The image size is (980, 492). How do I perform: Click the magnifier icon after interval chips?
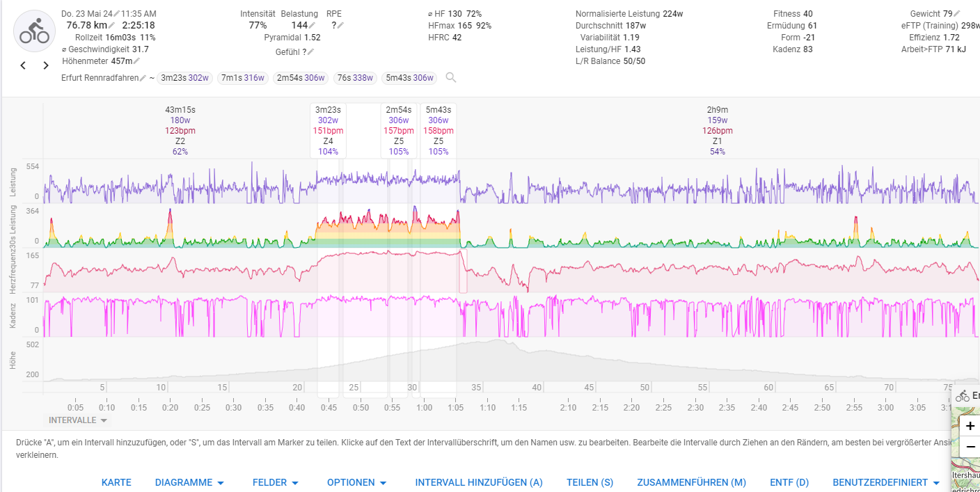tap(451, 77)
